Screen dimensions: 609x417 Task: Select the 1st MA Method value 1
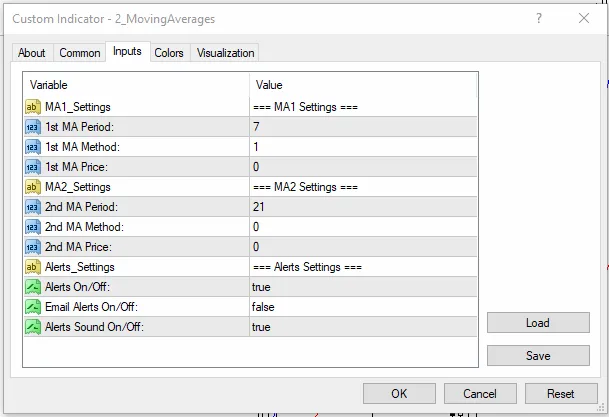pos(363,147)
